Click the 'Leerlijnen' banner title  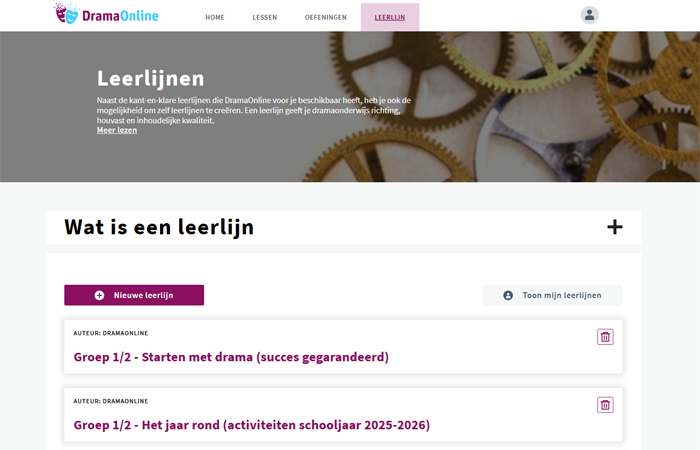pos(150,79)
